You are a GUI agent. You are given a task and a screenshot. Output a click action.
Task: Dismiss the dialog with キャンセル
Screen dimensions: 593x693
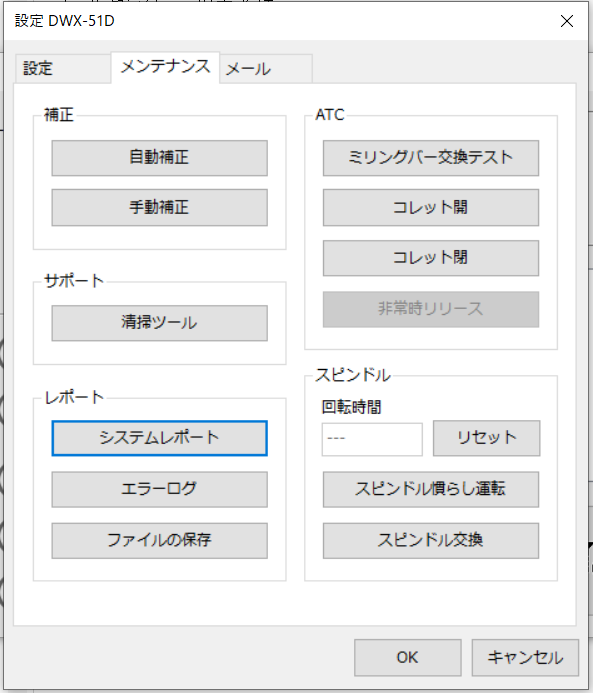point(525,657)
